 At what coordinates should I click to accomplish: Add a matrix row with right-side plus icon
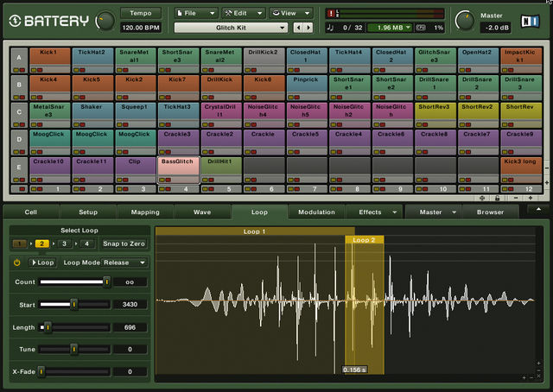547,182
